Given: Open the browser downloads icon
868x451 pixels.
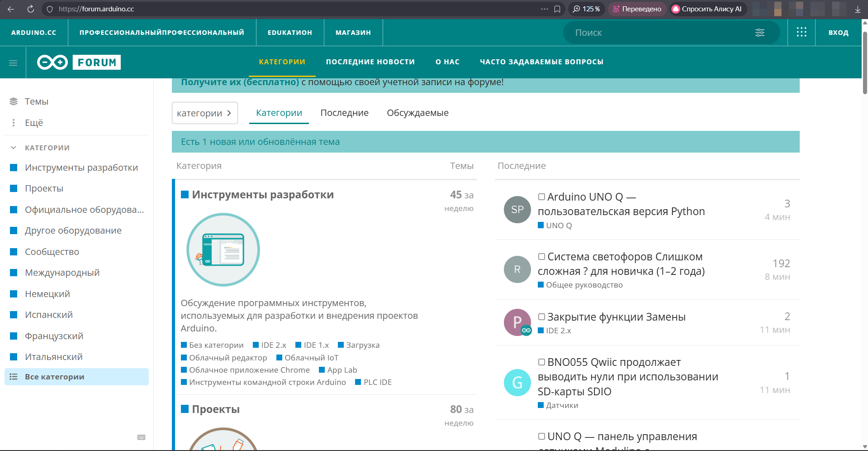Looking at the screenshot, I should click(x=858, y=9).
